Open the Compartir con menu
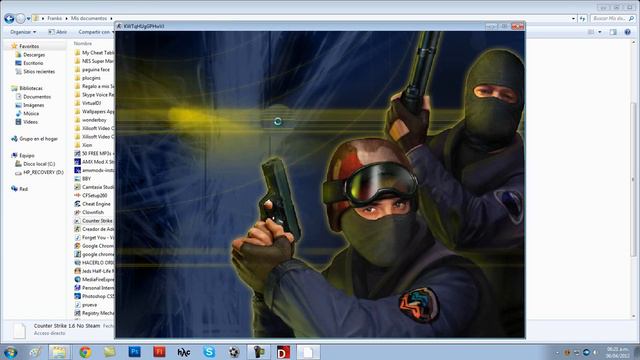Screen dimensions: 640x360 pos(96,32)
